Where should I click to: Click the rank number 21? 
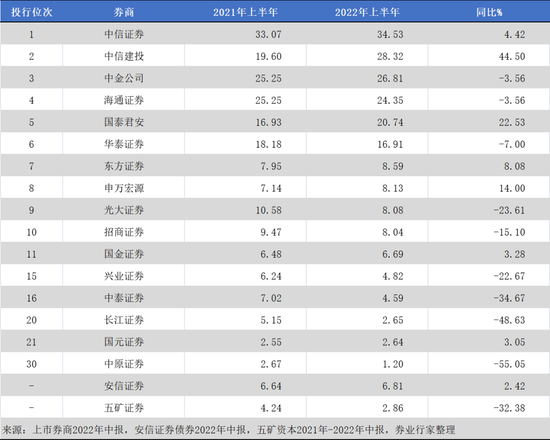(32, 342)
